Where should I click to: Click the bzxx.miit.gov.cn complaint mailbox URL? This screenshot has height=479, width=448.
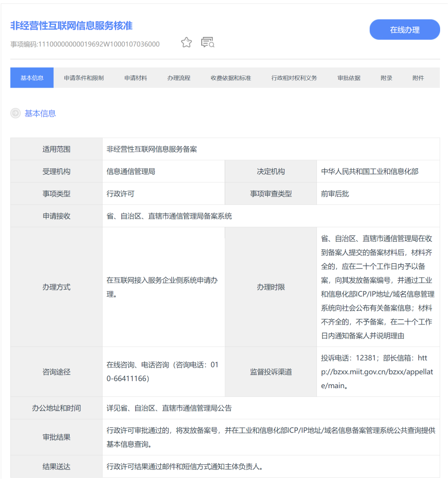point(377,372)
